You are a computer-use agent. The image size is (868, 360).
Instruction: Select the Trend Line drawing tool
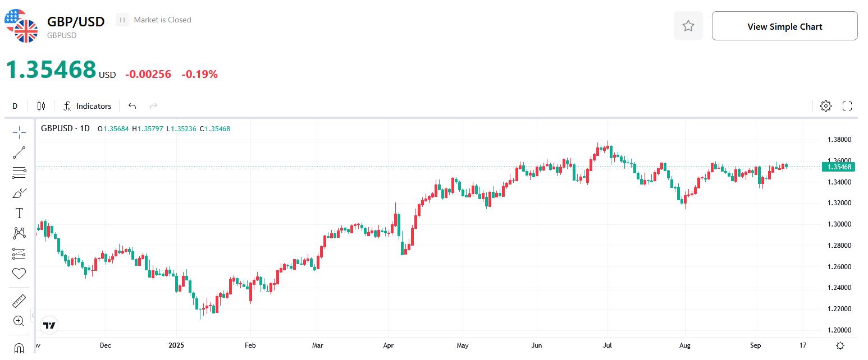(x=19, y=152)
